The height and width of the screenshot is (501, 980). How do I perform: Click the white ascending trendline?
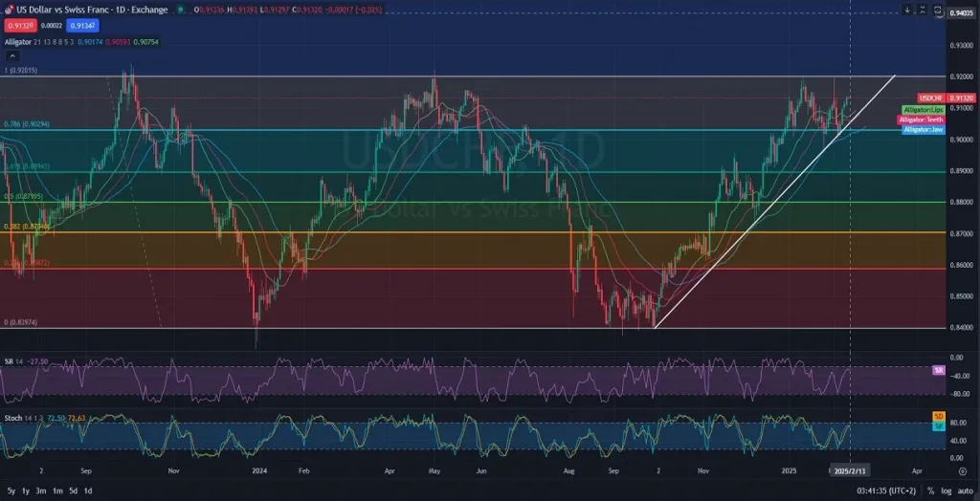[x=773, y=202]
